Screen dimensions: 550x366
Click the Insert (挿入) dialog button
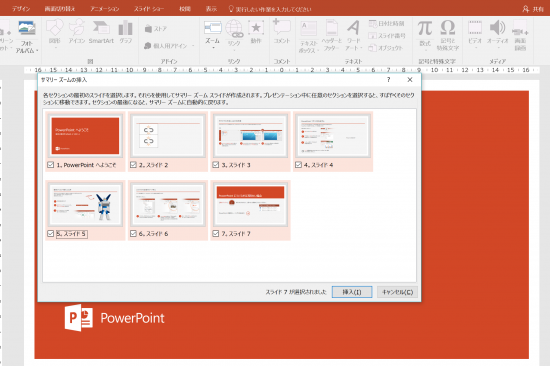coord(352,292)
